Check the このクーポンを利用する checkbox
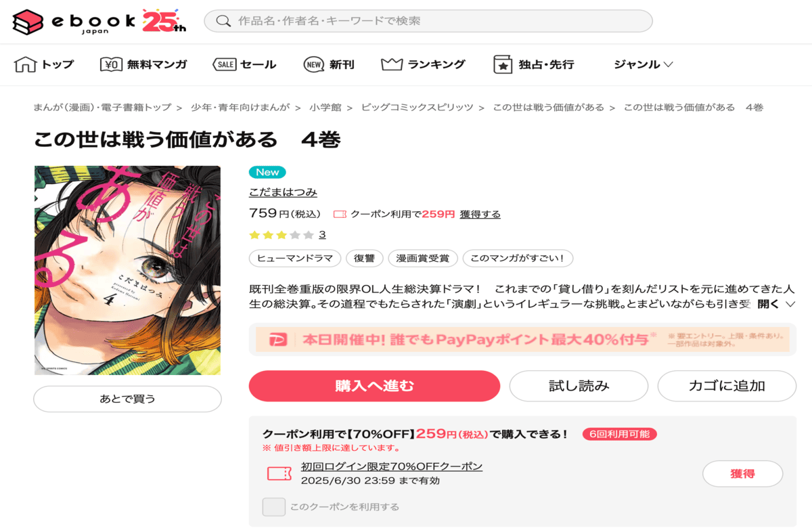 click(x=274, y=506)
